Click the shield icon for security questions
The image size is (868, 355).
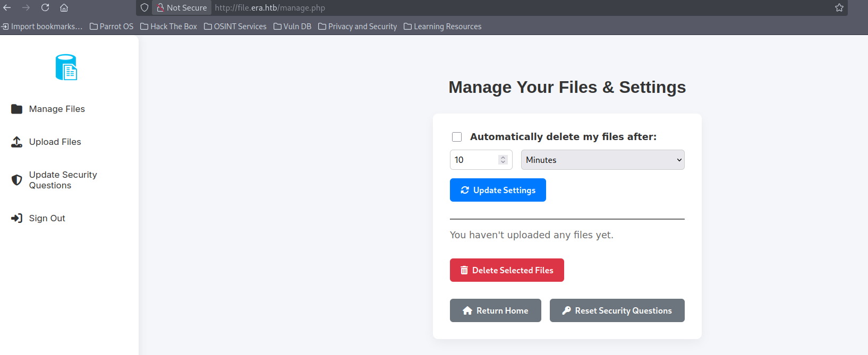(17, 180)
